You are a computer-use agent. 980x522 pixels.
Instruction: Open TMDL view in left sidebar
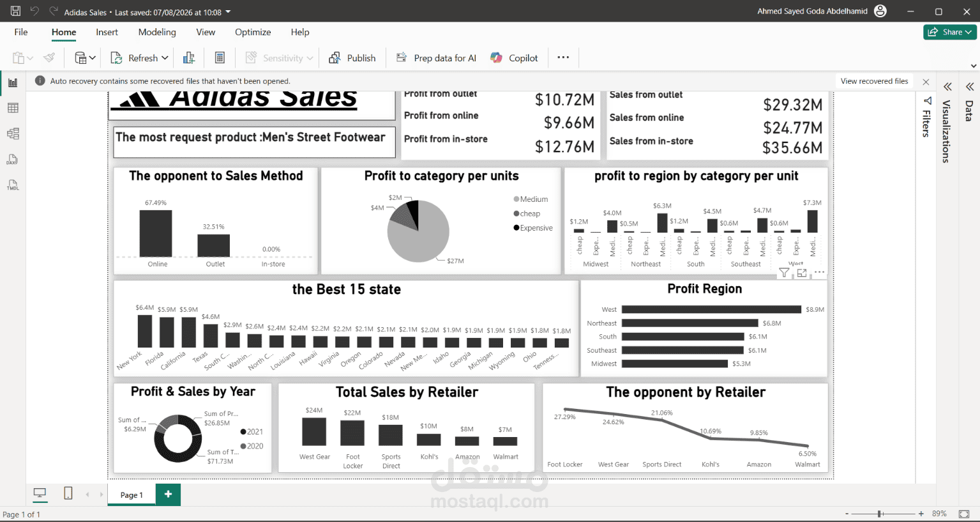[x=13, y=185]
